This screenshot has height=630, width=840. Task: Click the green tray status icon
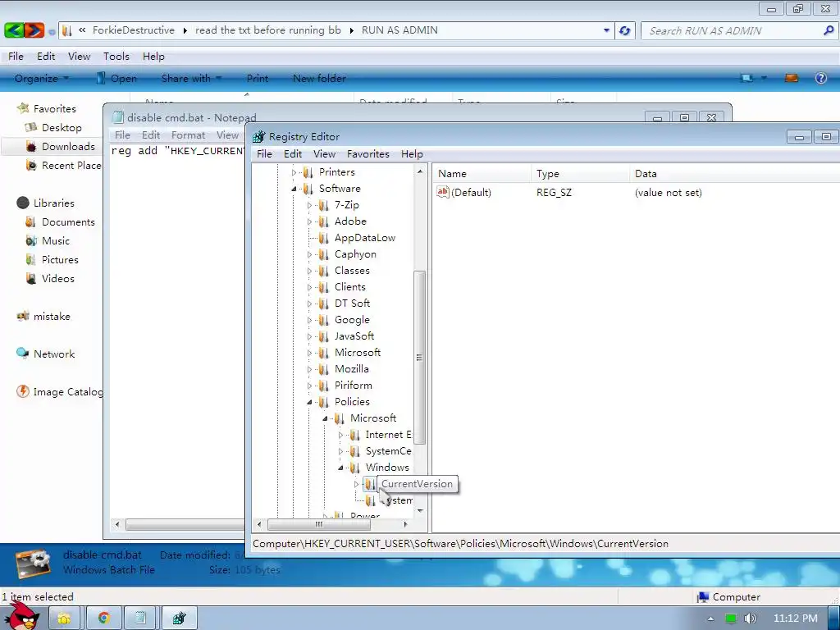point(730,619)
